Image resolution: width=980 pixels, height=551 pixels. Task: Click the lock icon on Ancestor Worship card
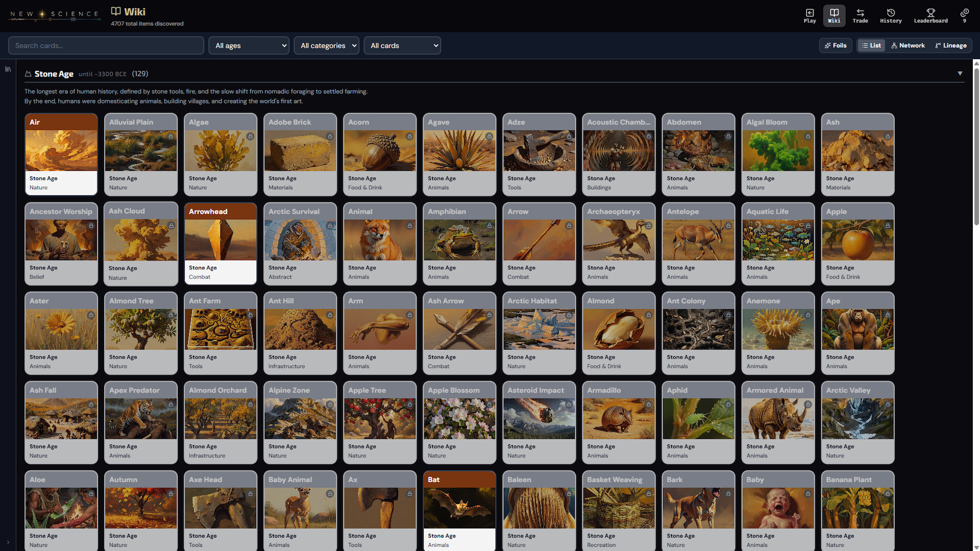[91, 226]
